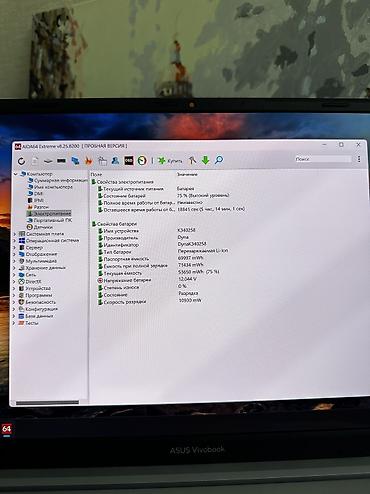370x494 pixels.
Task: Click the blue user figure toolbar icon
Action: point(115,160)
